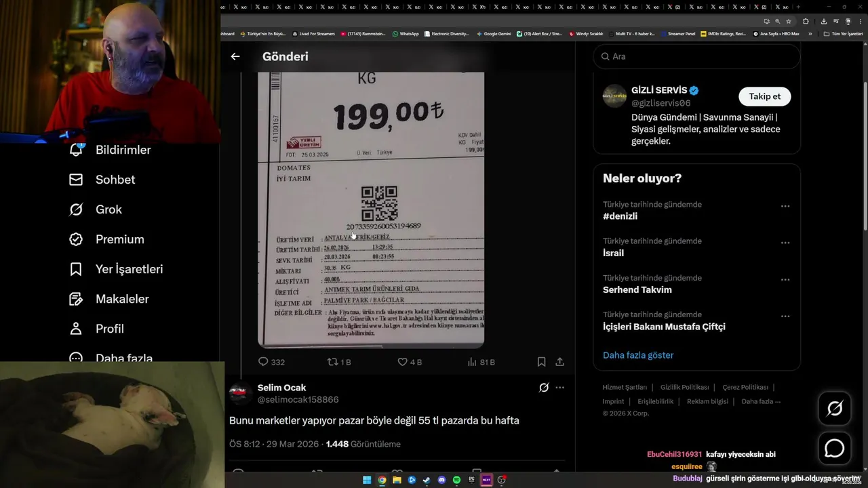The height and width of the screenshot is (488, 868).
Task: Open floating chat messages button
Action: 834,448
